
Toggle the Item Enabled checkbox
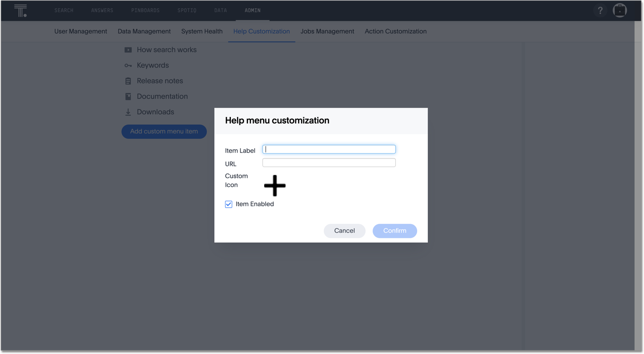229,204
